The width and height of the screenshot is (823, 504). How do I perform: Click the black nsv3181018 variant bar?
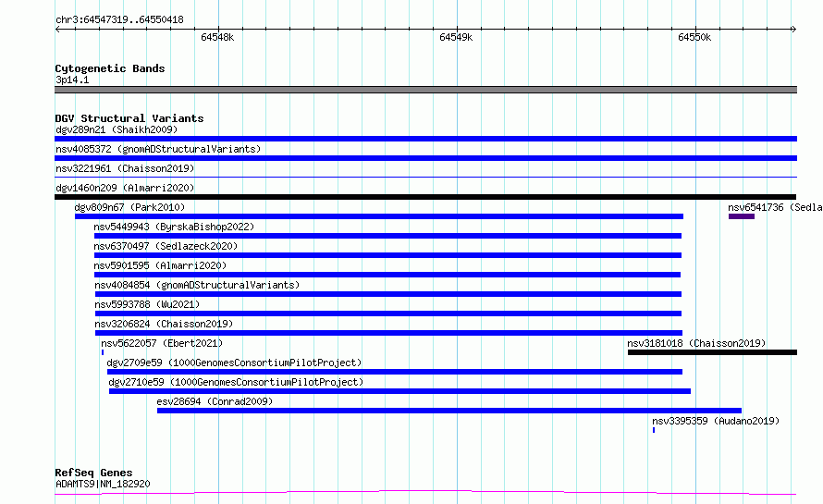click(712, 352)
